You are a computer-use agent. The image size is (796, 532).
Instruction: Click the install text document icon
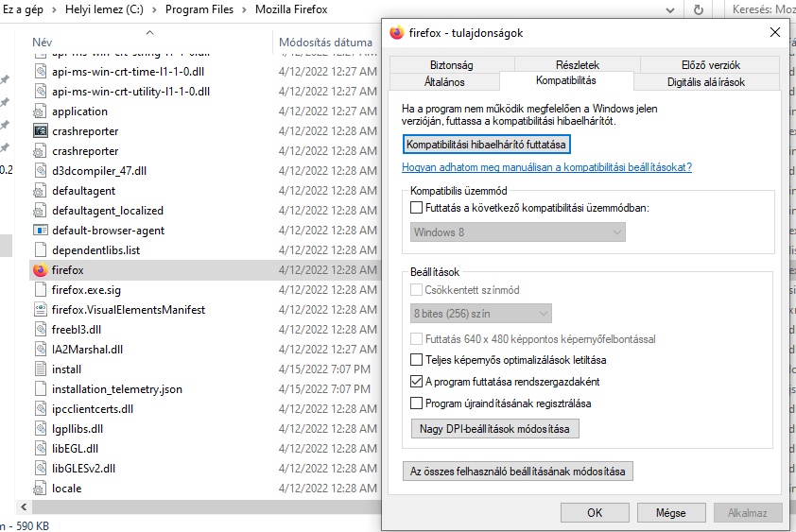41,369
